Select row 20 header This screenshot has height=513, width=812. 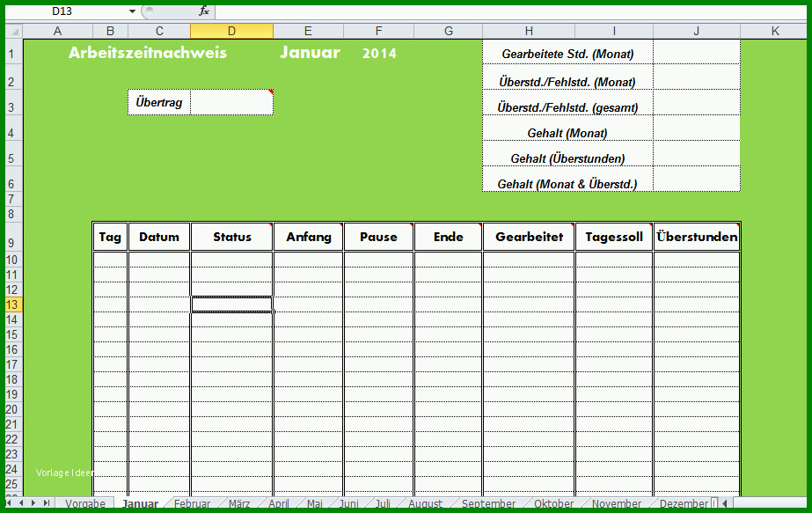[x=12, y=409]
